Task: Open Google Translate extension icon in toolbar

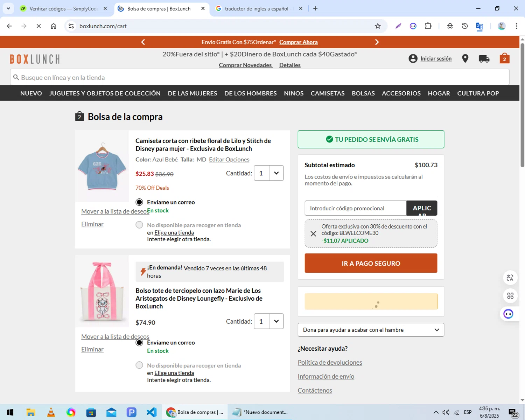Action: coord(479,26)
